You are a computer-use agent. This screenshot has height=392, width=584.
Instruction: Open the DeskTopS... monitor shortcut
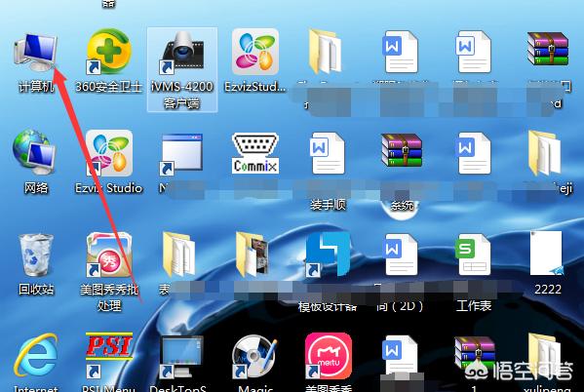coord(181,356)
